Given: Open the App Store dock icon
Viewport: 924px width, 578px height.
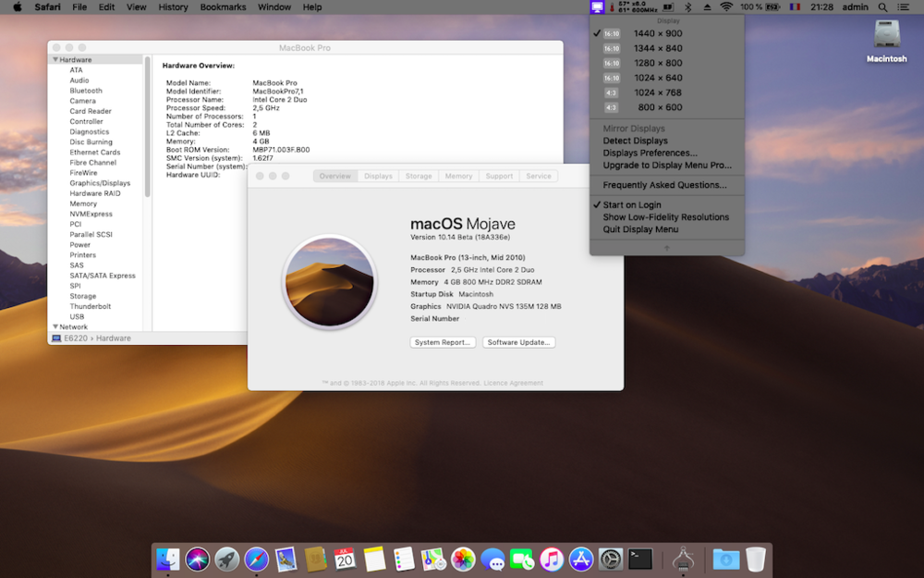Looking at the screenshot, I should 581,559.
